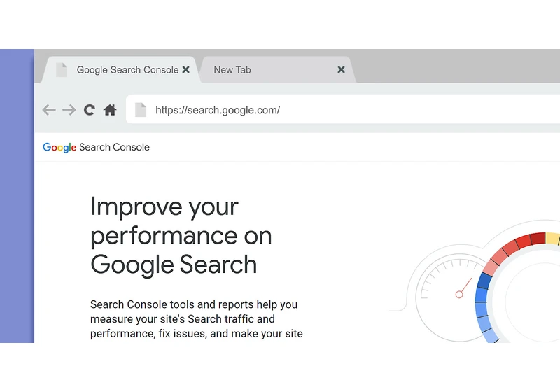Click the browser back arrow
Image resolution: width=560 pixels, height=392 pixels.
[49, 110]
